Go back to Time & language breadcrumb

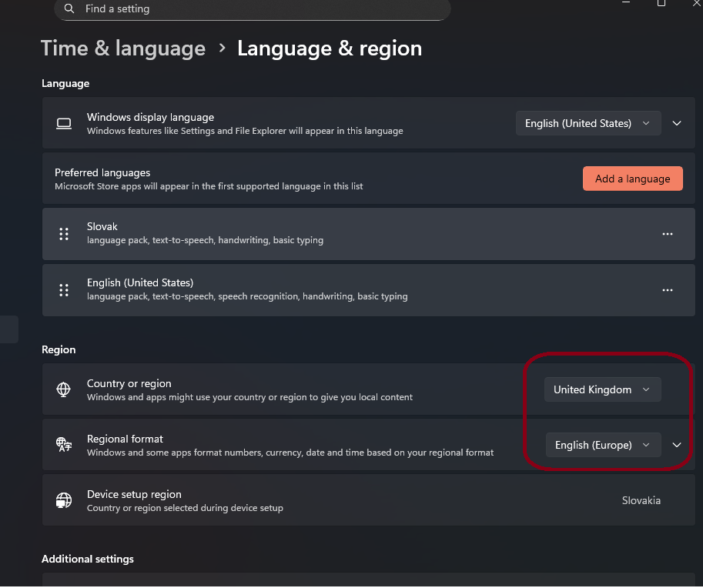[123, 48]
